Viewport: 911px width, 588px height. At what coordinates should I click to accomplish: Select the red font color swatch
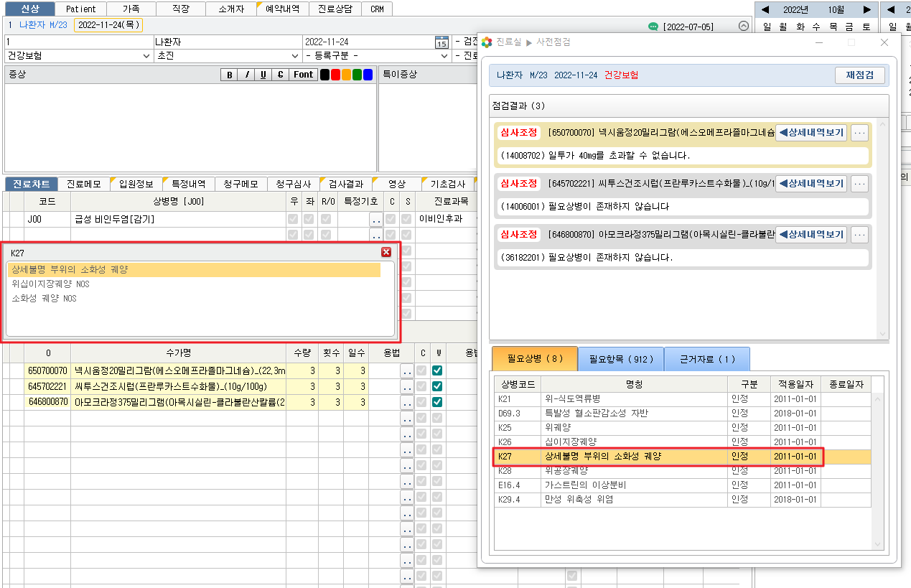[335, 75]
